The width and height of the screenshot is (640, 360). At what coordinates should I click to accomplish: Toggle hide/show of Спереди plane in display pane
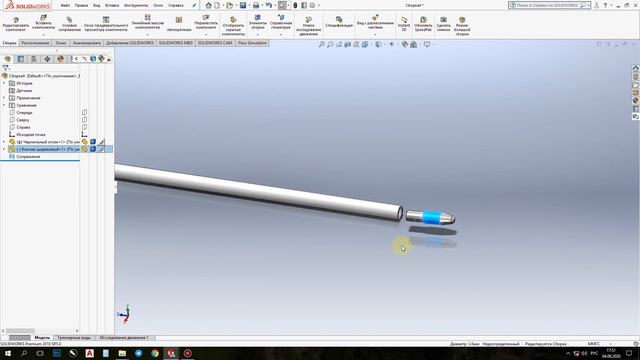tap(84, 112)
